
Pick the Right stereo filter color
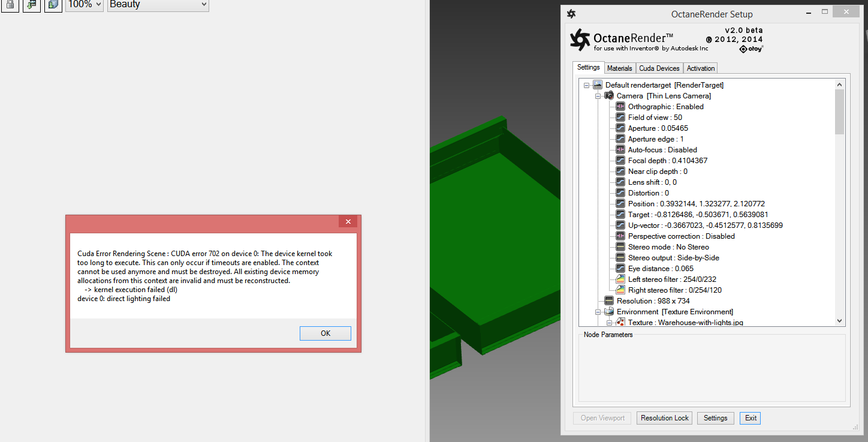click(x=620, y=290)
